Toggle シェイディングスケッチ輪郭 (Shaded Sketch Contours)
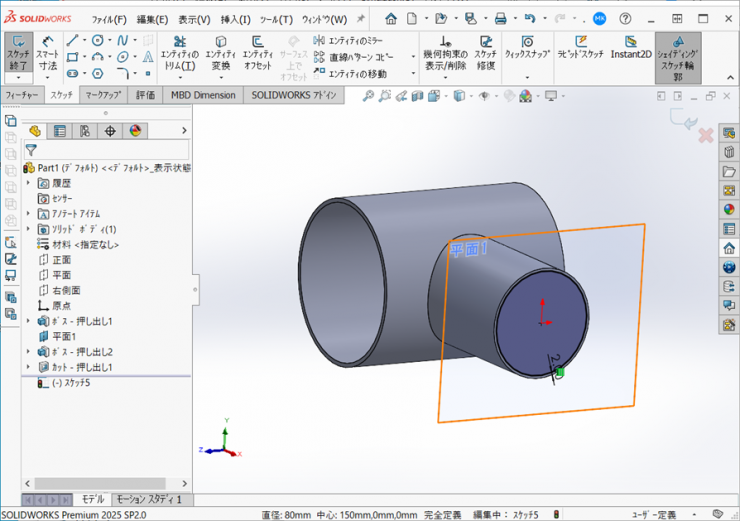This screenshot has width=740, height=521. tap(677, 56)
